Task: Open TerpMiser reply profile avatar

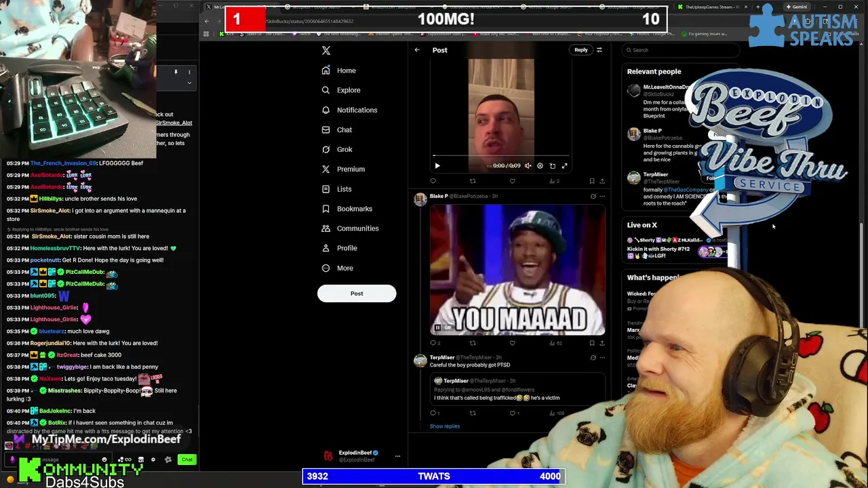Action: coord(420,361)
